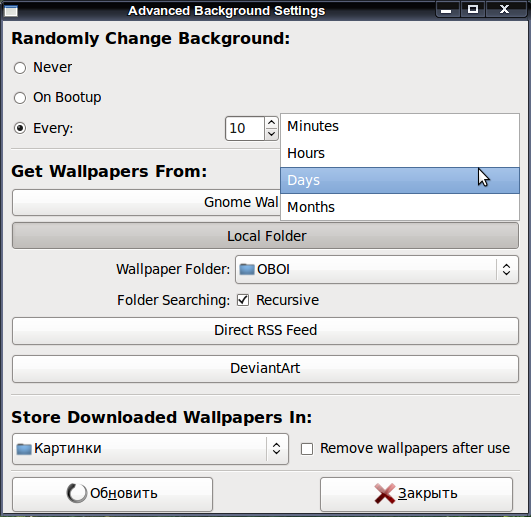Screen dimensions: 531x517
Task: Open the Картинки storage folder dropdown
Action: 150,449
